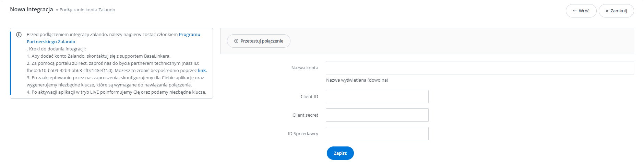Click the Nazwa konta label
The height and width of the screenshot is (166, 644).
pyautogui.click(x=305, y=68)
